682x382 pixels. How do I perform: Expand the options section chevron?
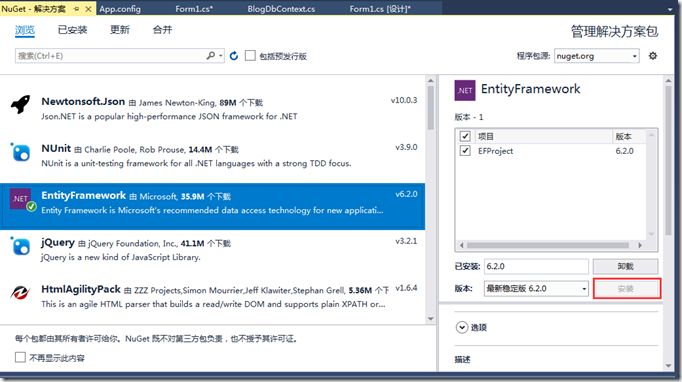pyautogui.click(x=462, y=327)
